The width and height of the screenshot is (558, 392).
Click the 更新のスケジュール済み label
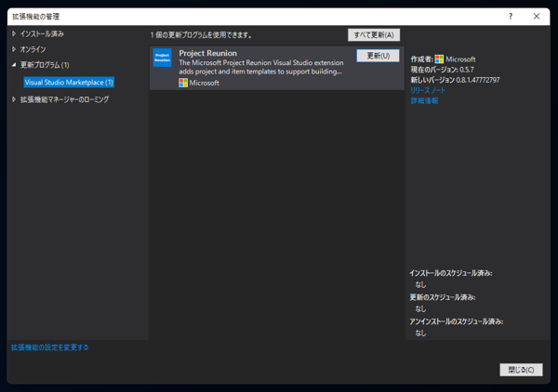pyautogui.click(x=443, y=297)
